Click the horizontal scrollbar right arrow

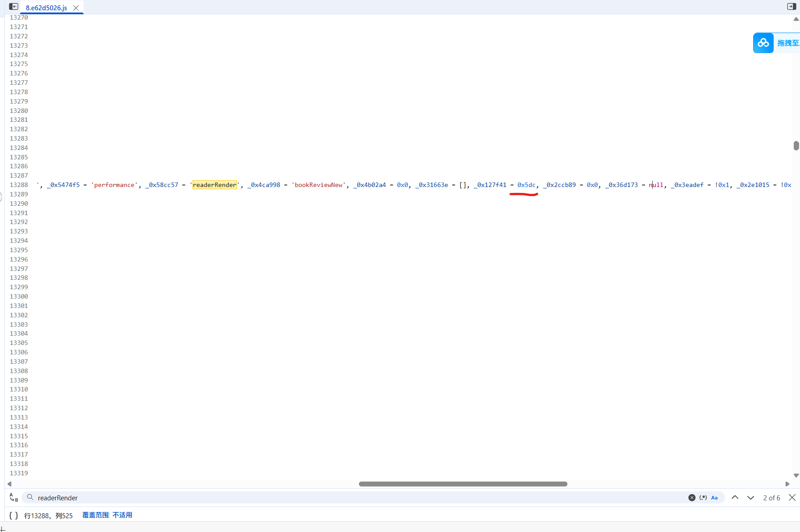(787, 484)
